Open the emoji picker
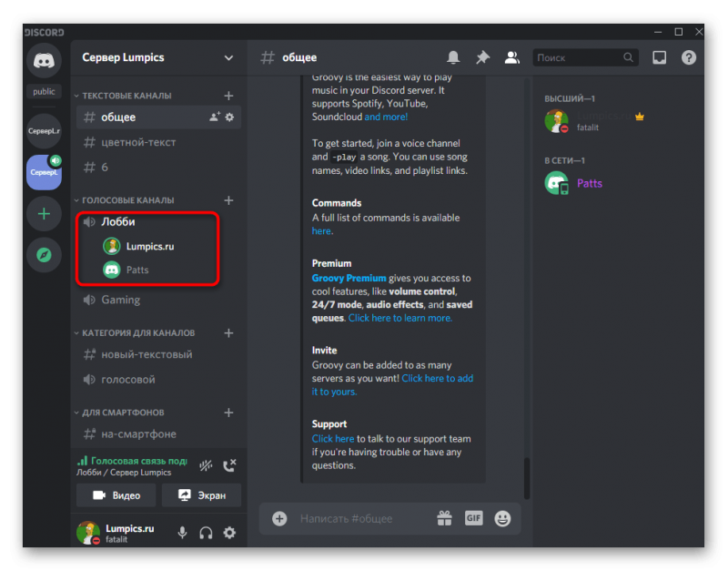728x571 pixels. pyautogui.click(x=502, y=518)
